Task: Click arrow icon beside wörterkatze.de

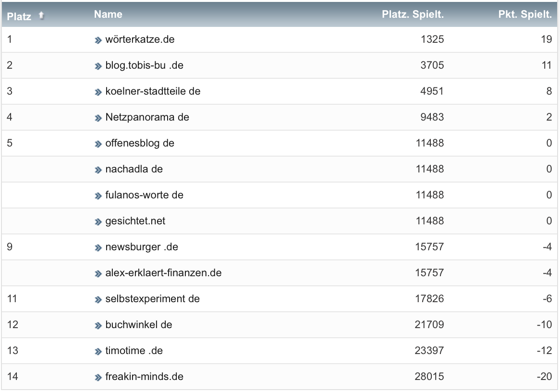Action: (x=98, y=40)
